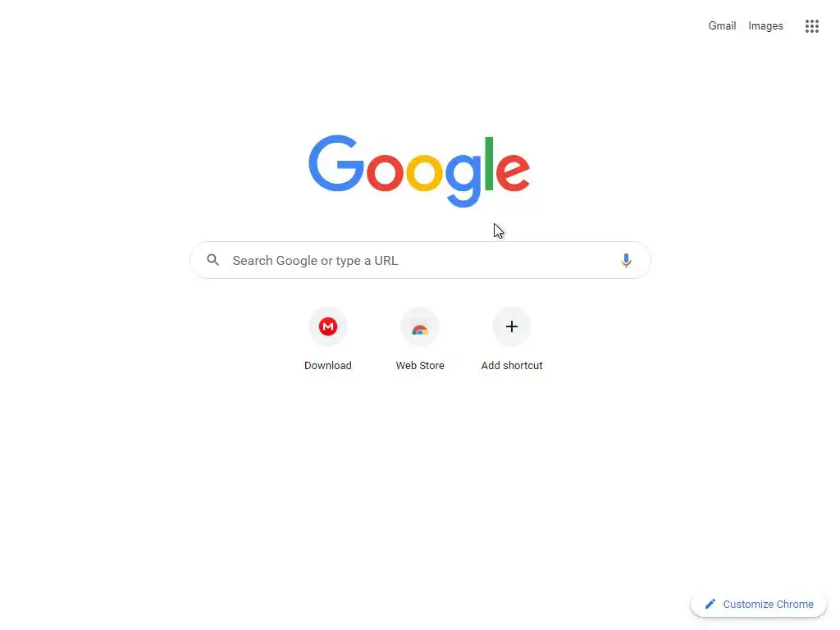Click the red letter o in the Google logo
840x630 pixels.
coord(386,172)
